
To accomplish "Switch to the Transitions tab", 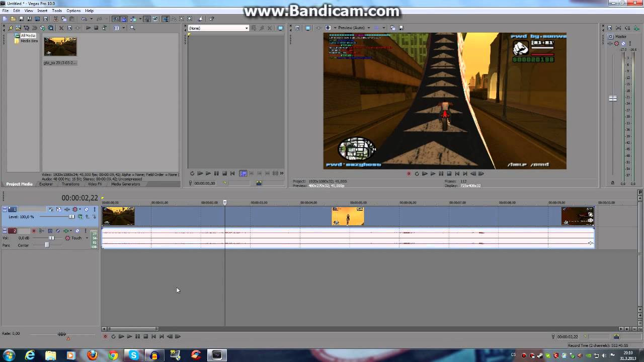I will click(x=70, y=184).
